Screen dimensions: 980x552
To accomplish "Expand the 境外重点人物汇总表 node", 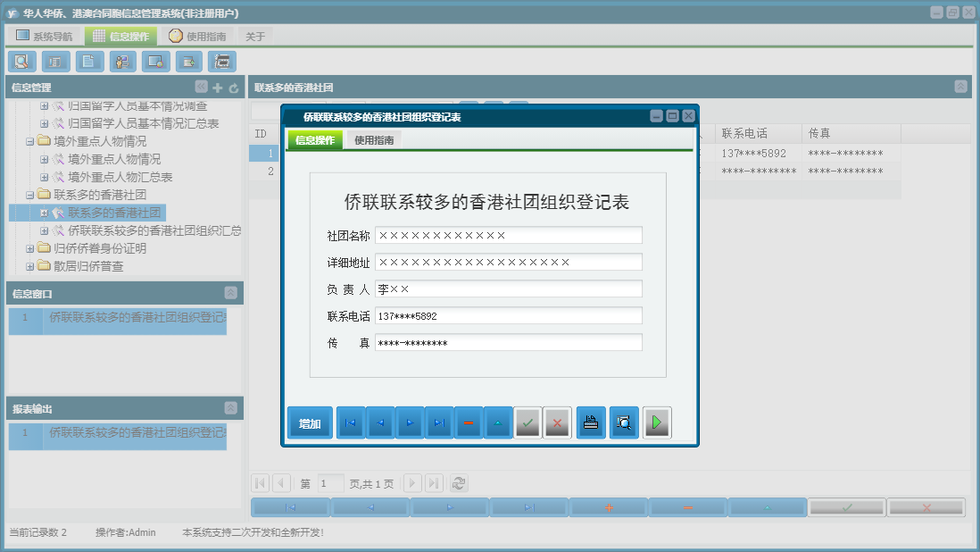I will 45,177.
